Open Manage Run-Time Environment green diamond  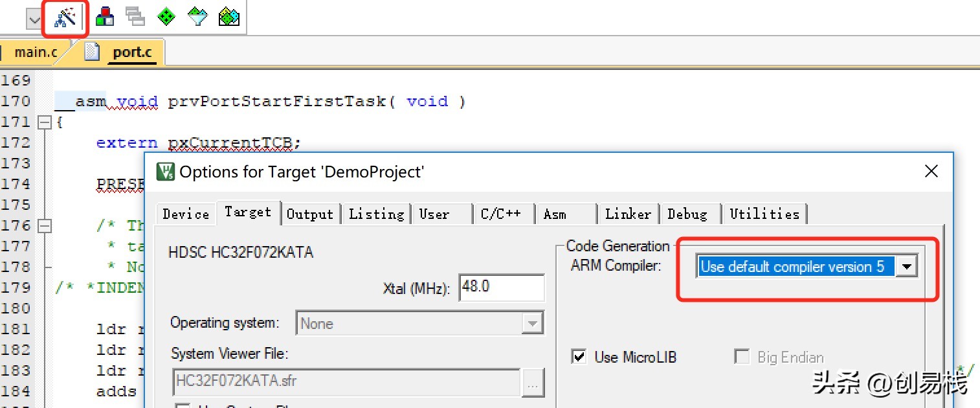click(166, 17)
